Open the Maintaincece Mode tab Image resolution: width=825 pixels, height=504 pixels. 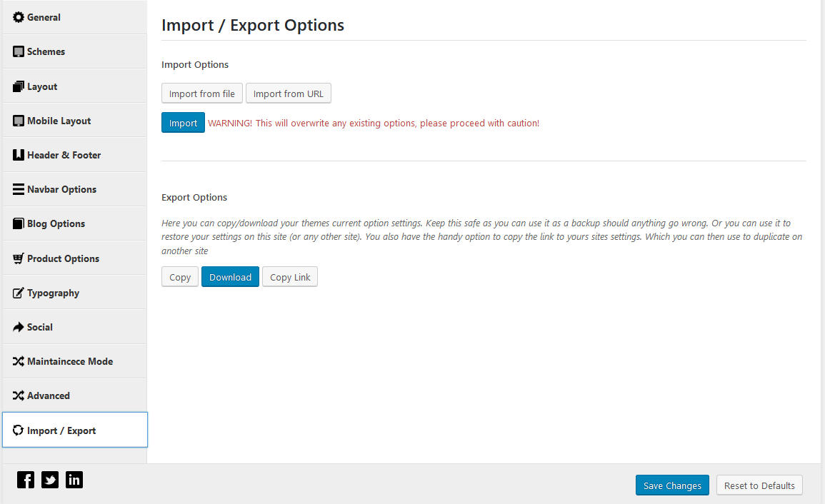pos(69,361)
